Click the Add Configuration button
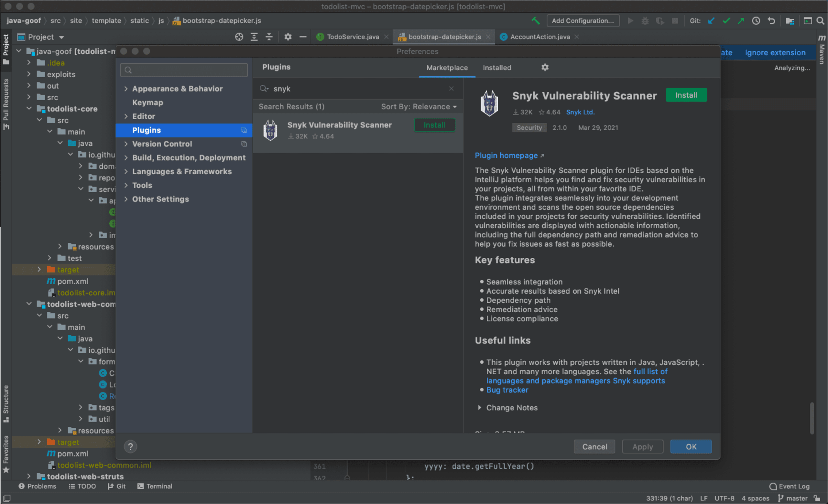 583,21
